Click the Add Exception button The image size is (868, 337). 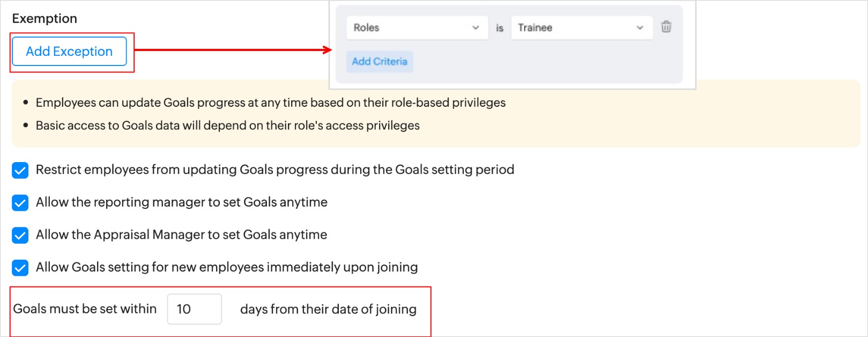click(x=69, y=52)
